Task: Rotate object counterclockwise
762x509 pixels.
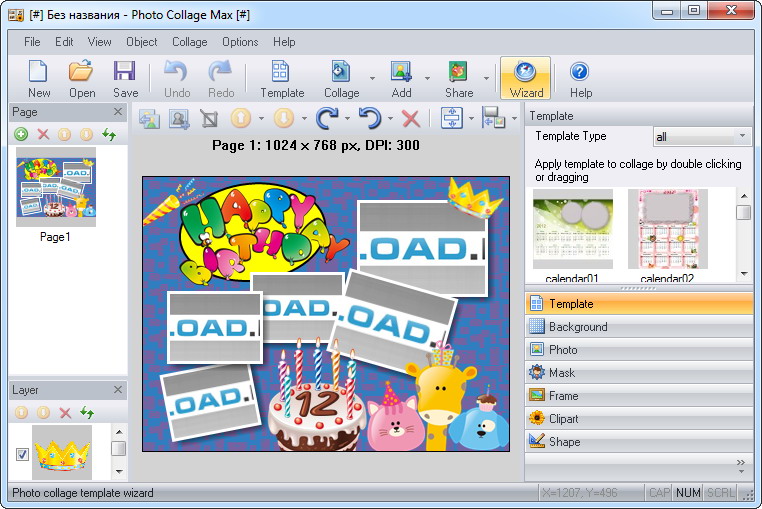Action: tap(370, 118)
